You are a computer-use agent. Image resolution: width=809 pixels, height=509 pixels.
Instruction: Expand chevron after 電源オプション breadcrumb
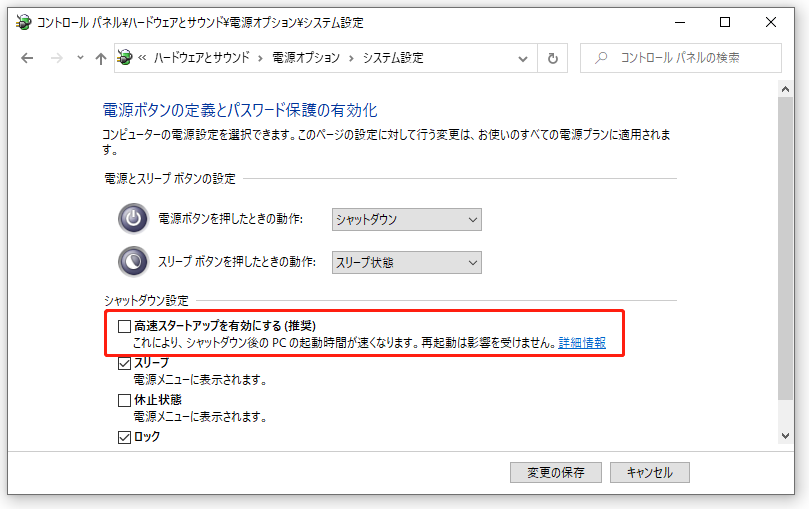(351, 58)
